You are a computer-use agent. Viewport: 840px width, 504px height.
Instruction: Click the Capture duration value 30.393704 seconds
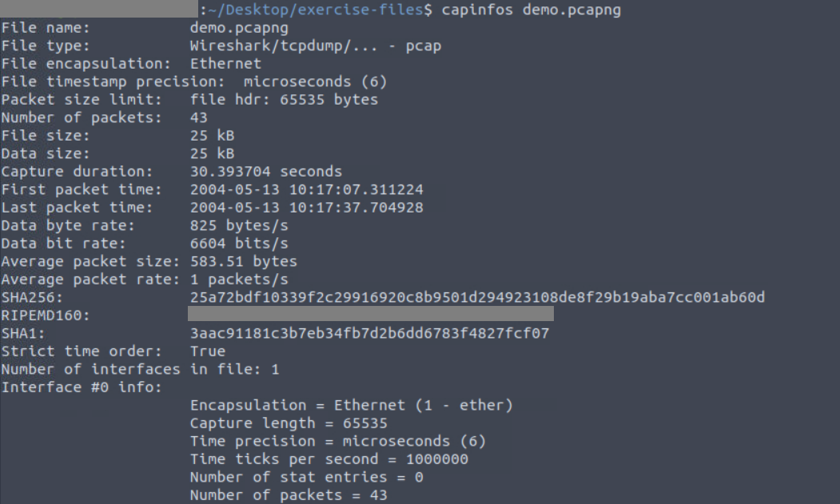(265, 172)
